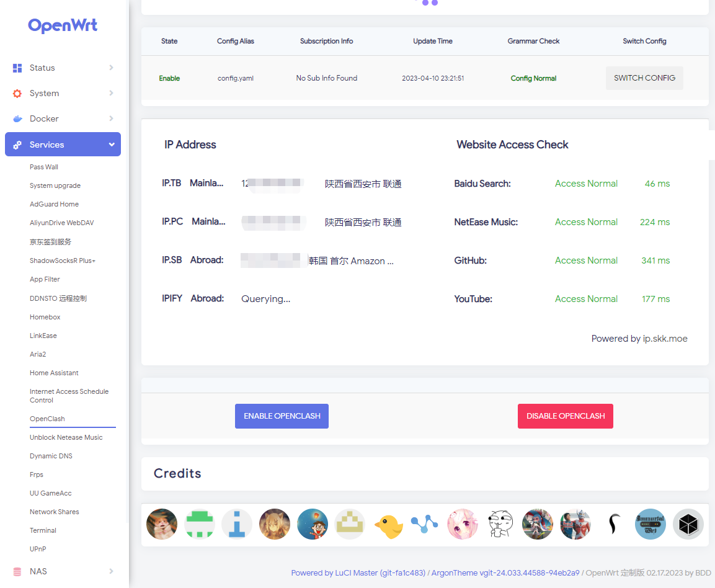Open the cartoon boy with planet avatar
Image resolution: width=715 pixels, height=588 pixels.
point(313,524)
